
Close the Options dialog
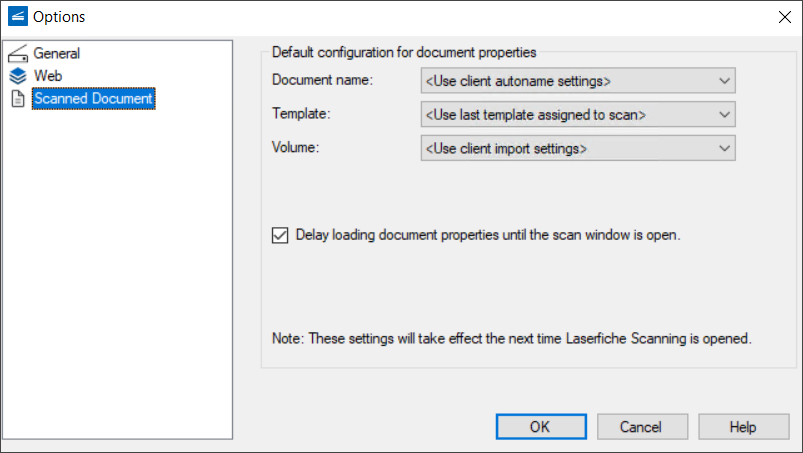click(785, 17)
